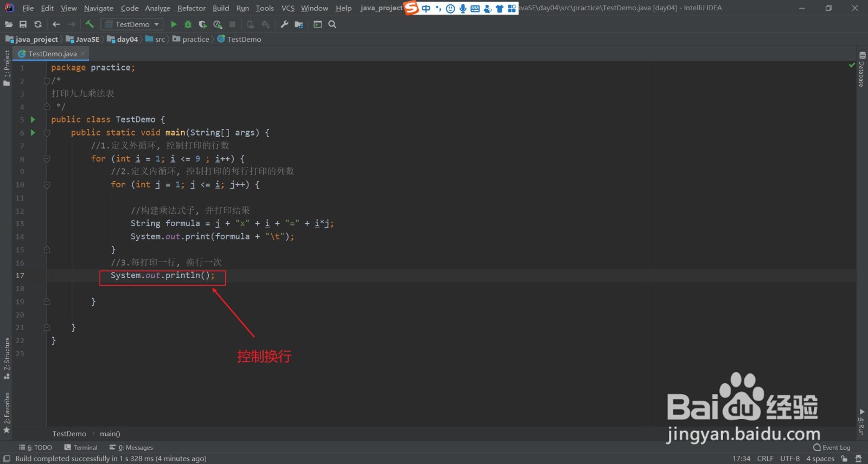868x464 pixels.
Task: Open the Event Log
Action: click(832, 448)
